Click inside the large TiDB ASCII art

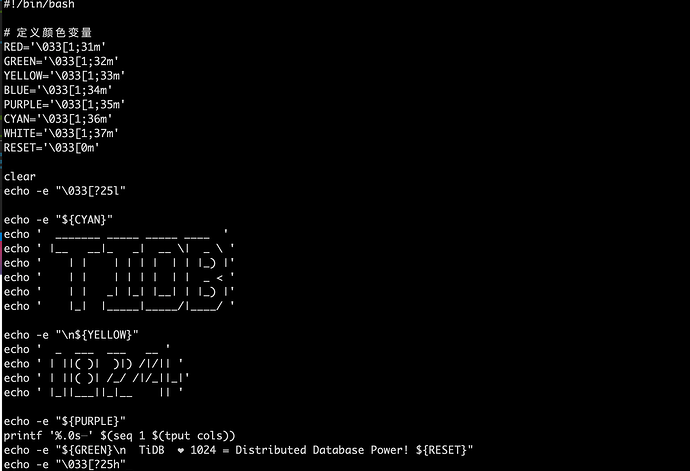pyautogui.click(x=142, y=270)
